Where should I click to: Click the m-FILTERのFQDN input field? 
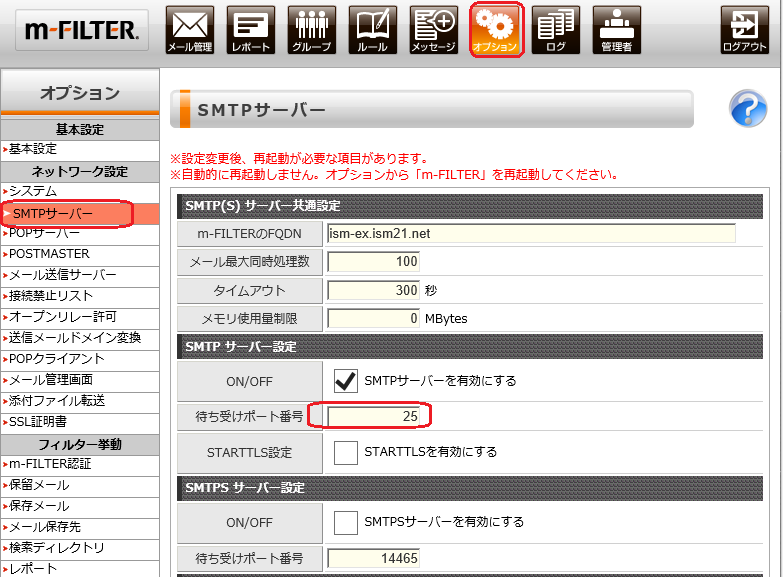click(530, 233)
